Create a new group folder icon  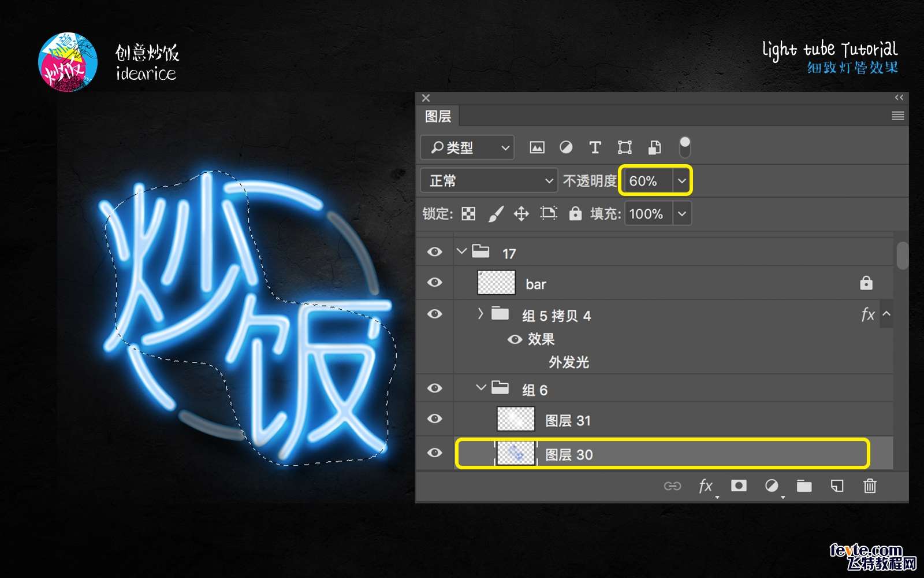804,486
